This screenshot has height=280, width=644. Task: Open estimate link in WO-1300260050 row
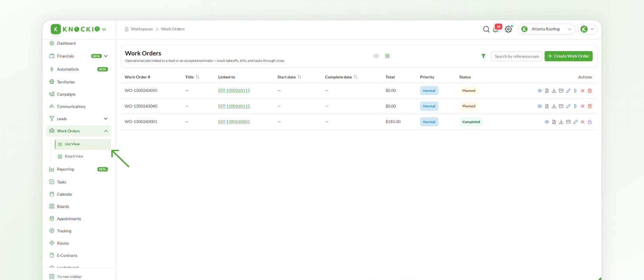tap(234, 91)
